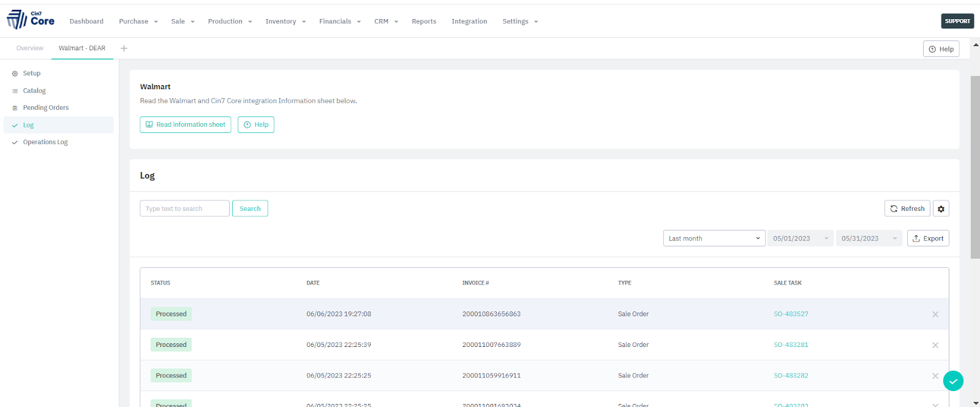The image size is (980, 407).
Task: Open Setup in the sidebar
Action: pyautogui.click(x=31, y=74)
